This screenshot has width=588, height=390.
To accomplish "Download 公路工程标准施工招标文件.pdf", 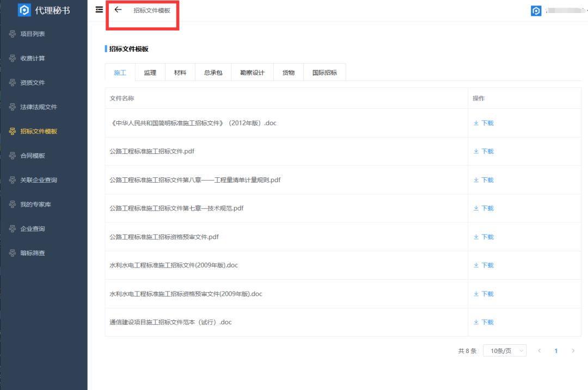I will tap(483, 151).
